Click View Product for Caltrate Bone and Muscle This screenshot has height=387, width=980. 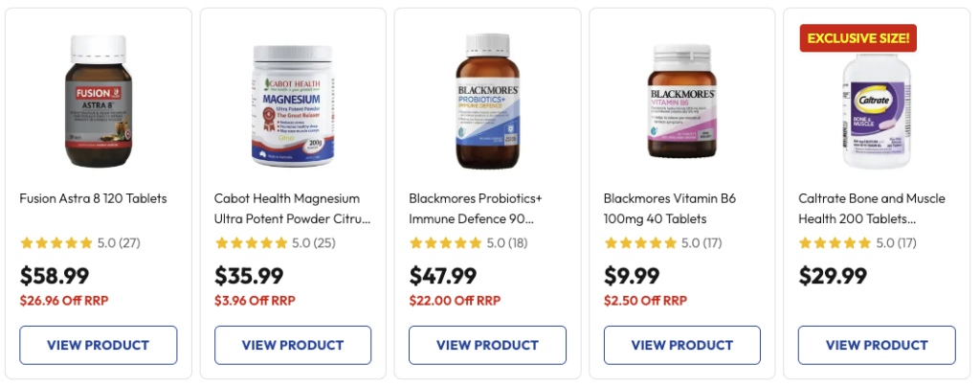coord(877,345)
